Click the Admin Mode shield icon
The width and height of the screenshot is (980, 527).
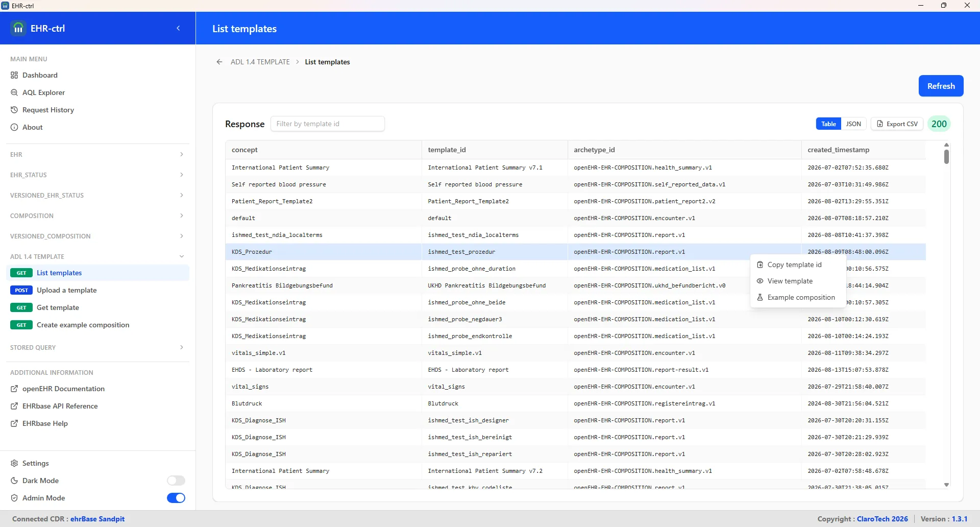tap(14, 498)
